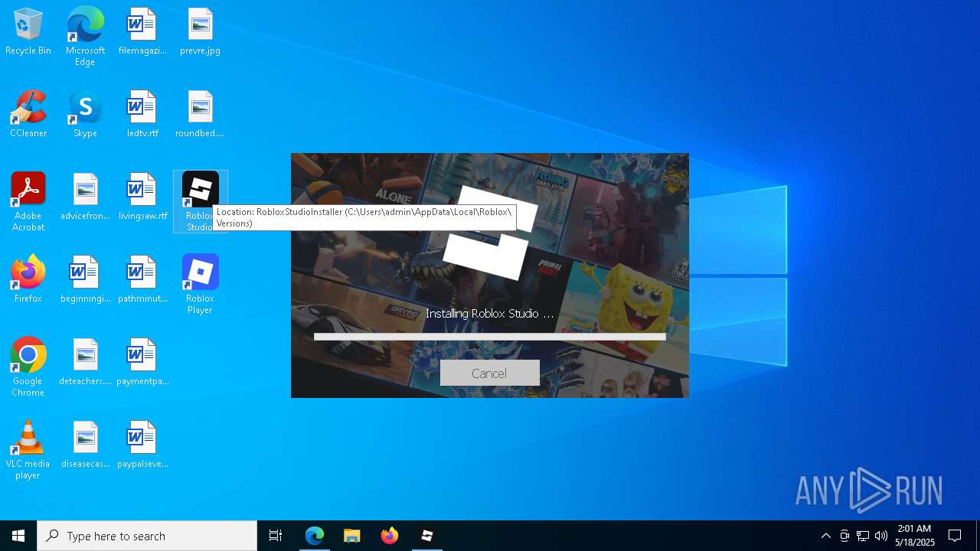The width and height of the screenshot is (980, 551).
Task: Open the Action Center notifications icon
Action: (x=955, y=536)
